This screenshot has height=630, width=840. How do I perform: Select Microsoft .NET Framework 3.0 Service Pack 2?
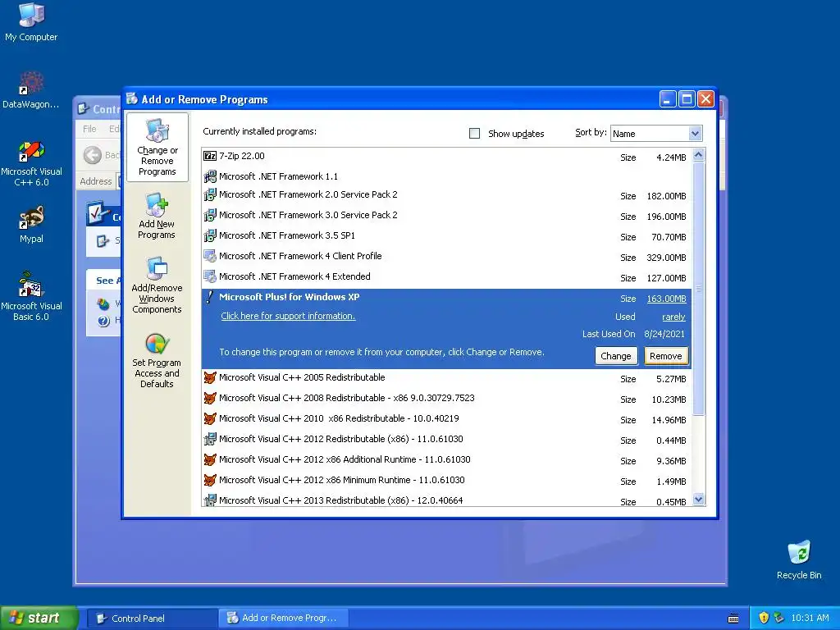point(447,216)
